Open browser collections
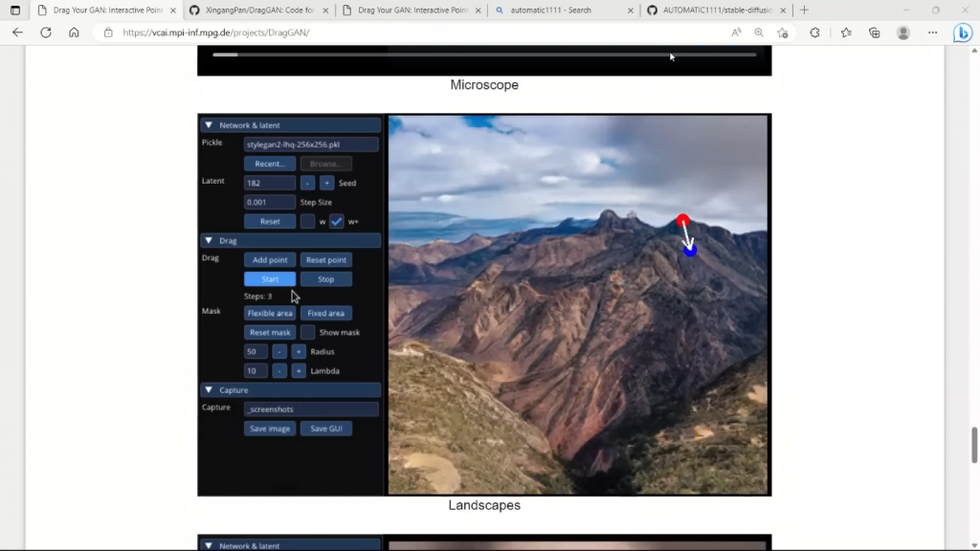980x551 pixels. (x=875, y=33)
